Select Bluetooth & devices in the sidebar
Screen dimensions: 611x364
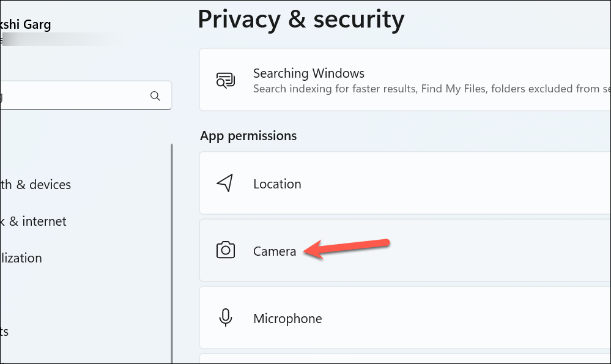click(x=35, y=184)
